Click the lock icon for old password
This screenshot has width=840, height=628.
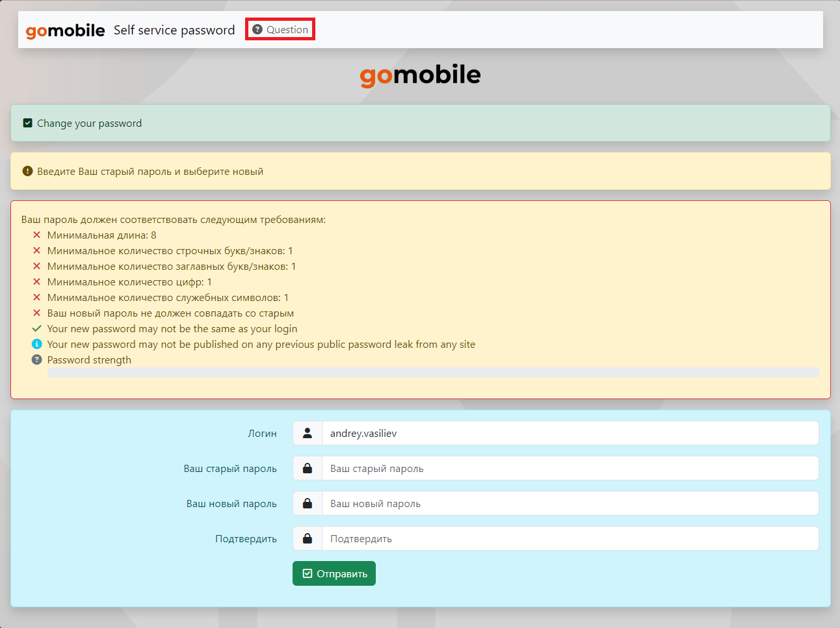point(308,468)
